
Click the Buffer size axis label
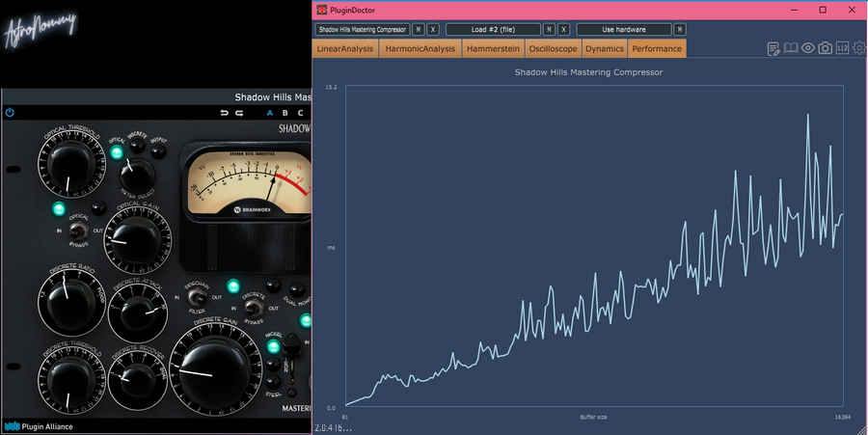point(593,417)
